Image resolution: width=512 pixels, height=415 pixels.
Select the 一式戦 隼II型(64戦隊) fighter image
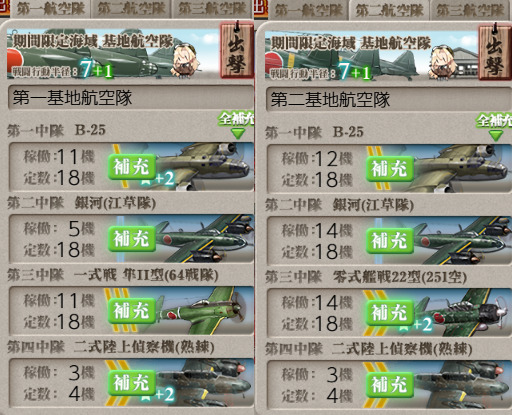pos(204,310)
